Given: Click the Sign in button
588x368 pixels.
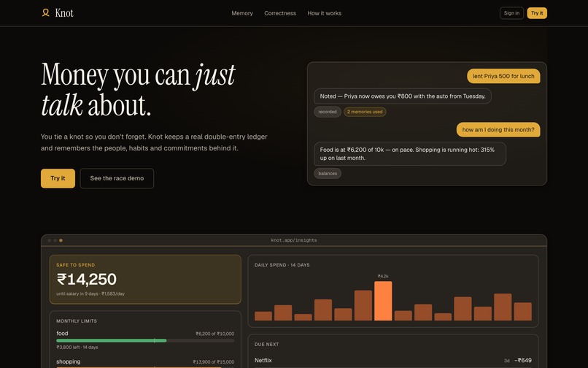Looking at the screenshot, I should coord(511,13).
